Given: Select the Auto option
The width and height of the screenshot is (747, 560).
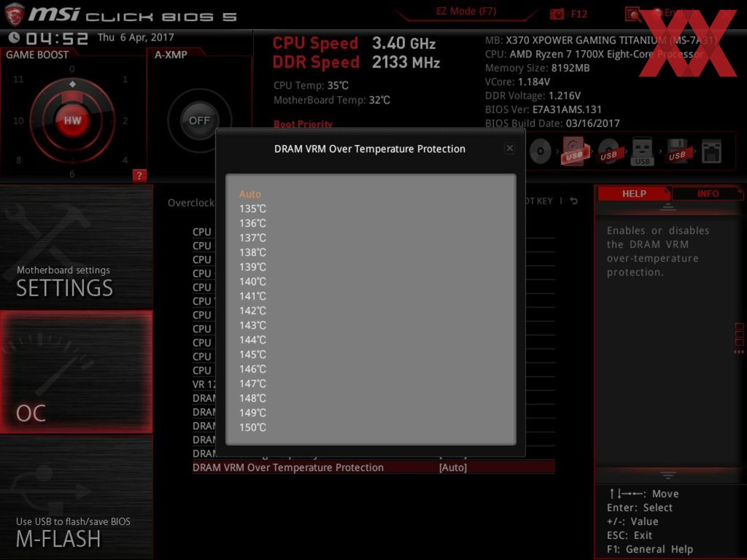Looking at the screenshot, I should [250, 194].
